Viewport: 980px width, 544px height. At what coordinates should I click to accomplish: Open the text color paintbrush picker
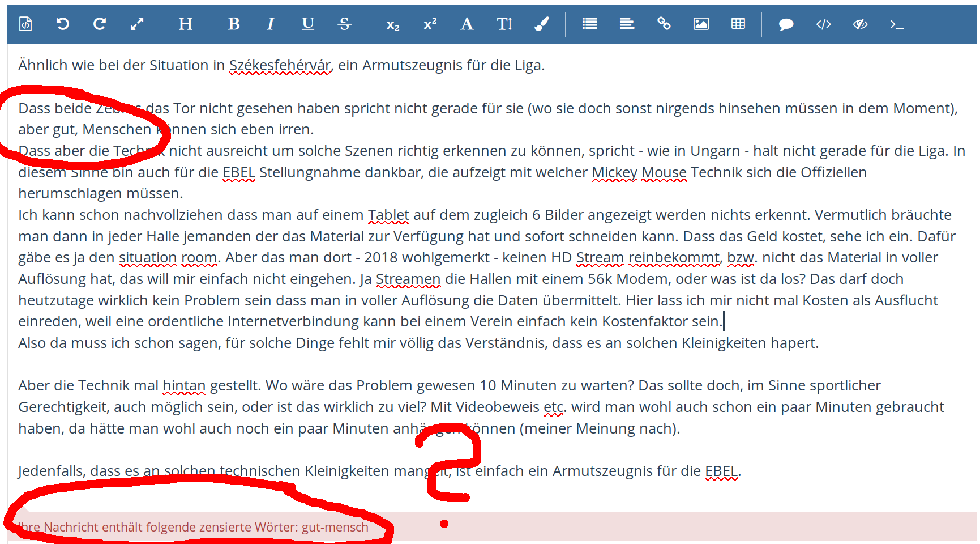pos(541,24)
